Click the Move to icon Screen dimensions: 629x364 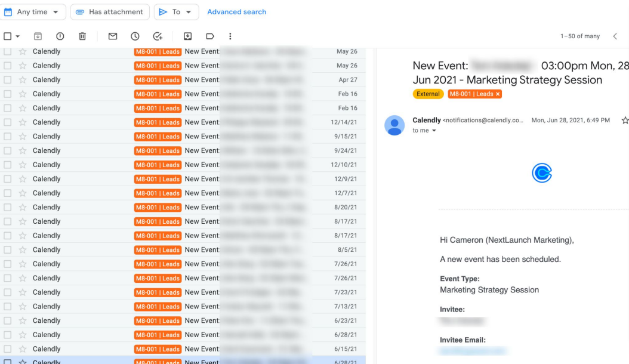pyautogui.click(x=187, y=36)
